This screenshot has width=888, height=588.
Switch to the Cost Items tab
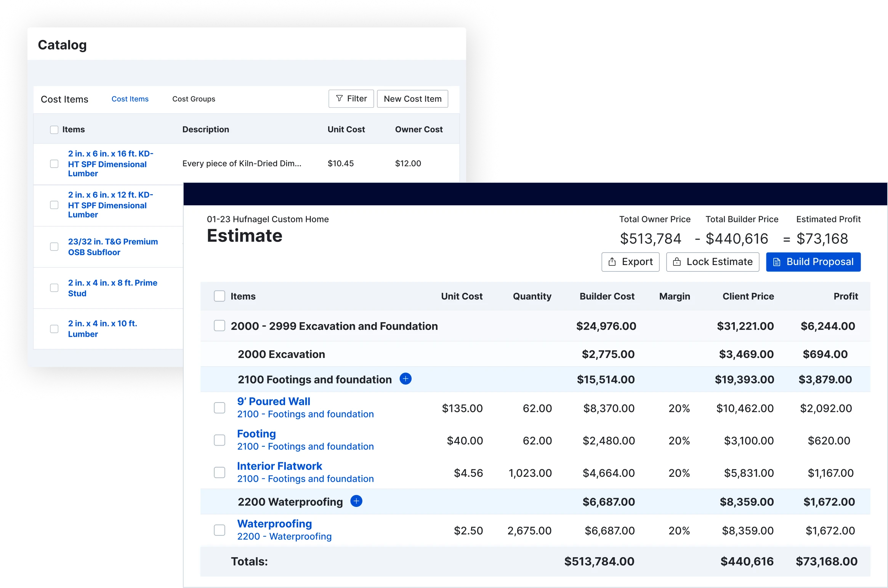coord(130,99)
